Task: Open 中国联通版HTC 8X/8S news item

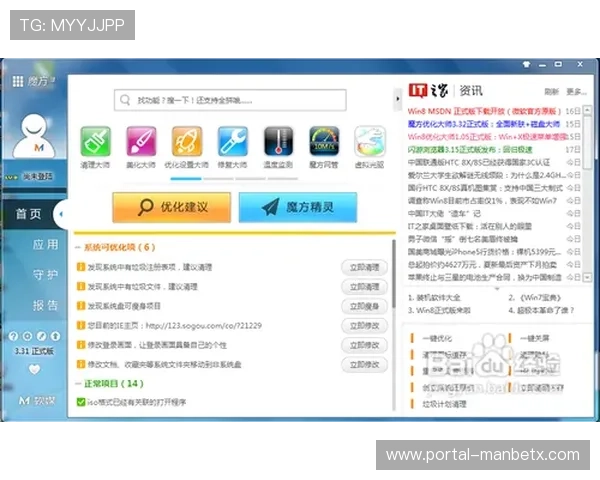Action: (x=479, y=162)
